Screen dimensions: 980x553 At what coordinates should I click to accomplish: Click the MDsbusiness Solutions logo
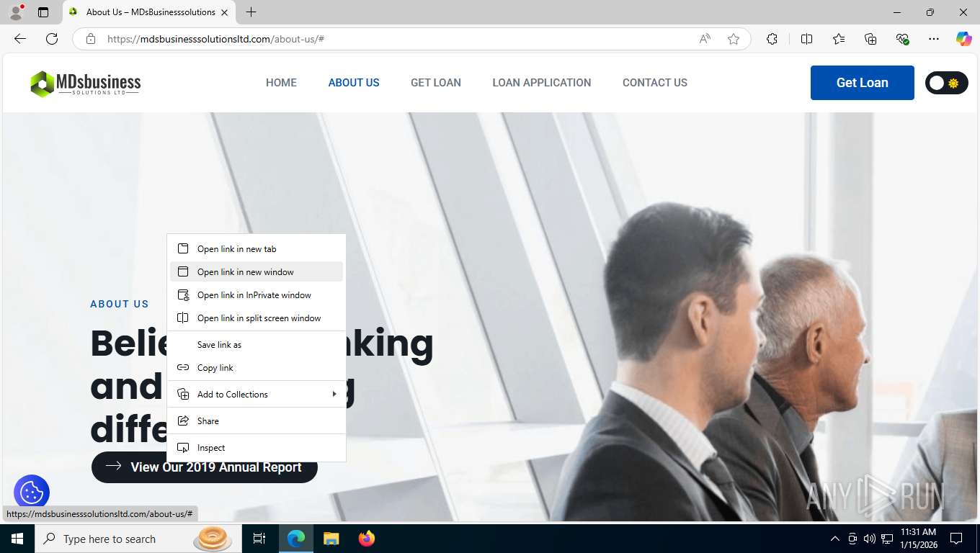coord(85,84)
